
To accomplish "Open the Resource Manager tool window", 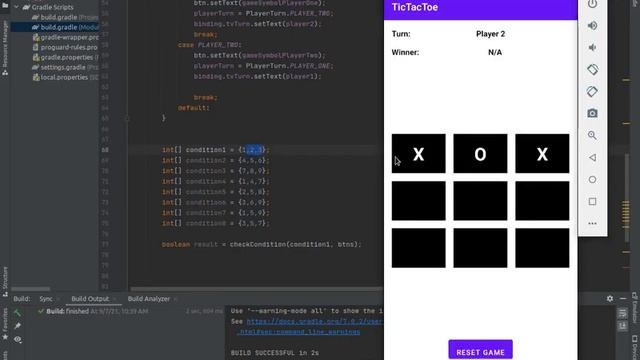I will click(5, 48).
